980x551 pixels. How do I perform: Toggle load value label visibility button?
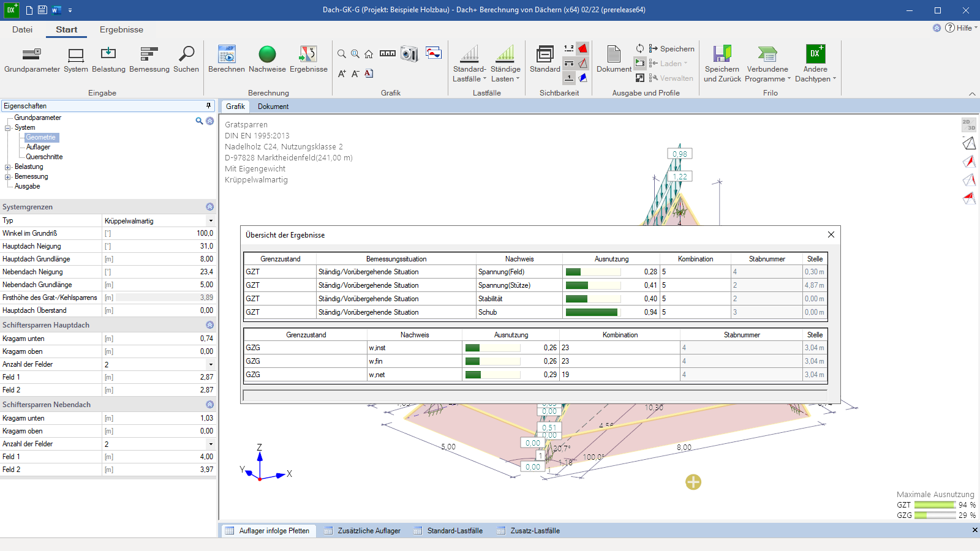pos(569,78)
